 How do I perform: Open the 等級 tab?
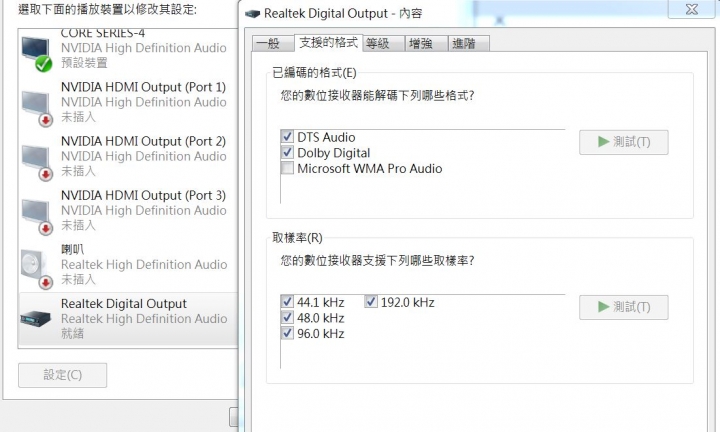pos(383,44)
